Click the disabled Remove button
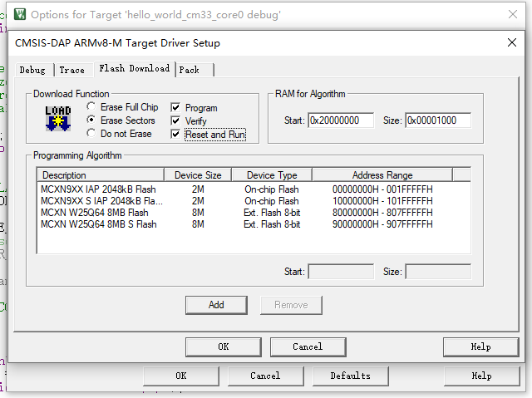This screenshot has height=398, width=532. (291, 305)
